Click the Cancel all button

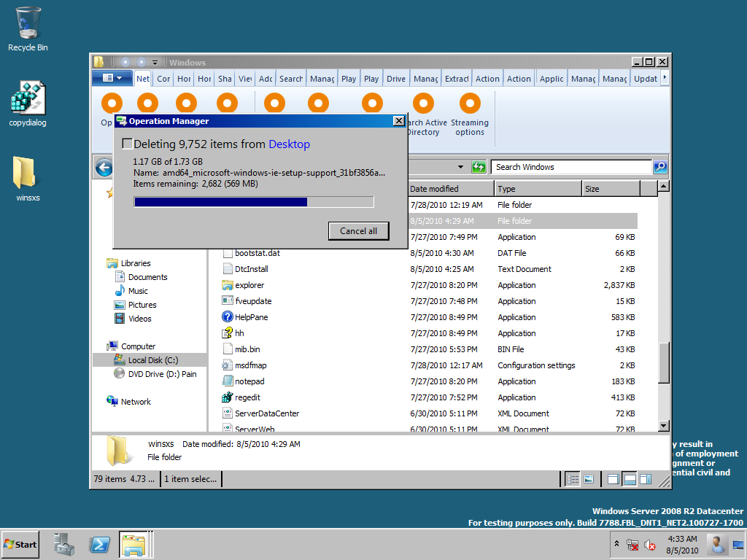(x=359, y=231)
